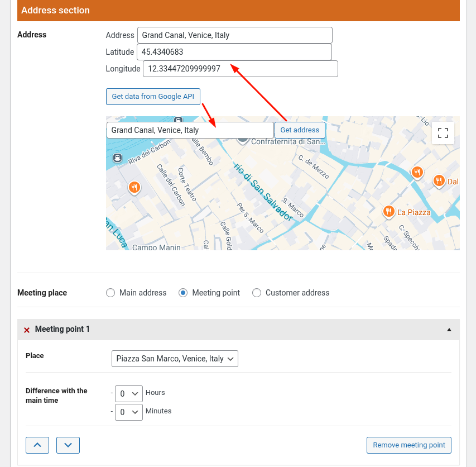Choose the Customer address radio option

point(257,293)
